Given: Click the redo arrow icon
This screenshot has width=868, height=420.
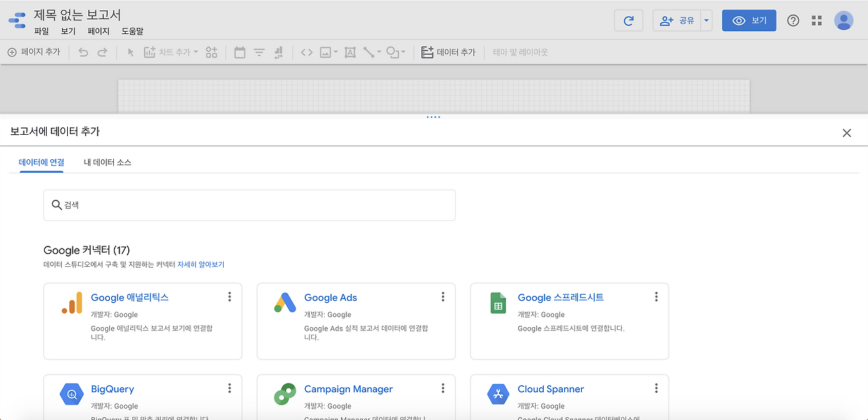Looking at the screenshot, I should pyautogui.click(x=102, y=52).
